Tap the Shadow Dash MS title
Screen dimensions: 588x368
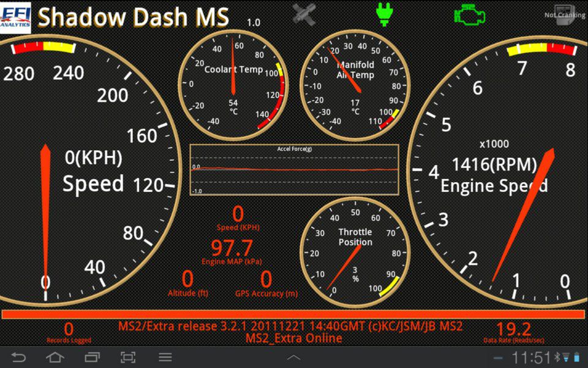click(x=133, y=17)
